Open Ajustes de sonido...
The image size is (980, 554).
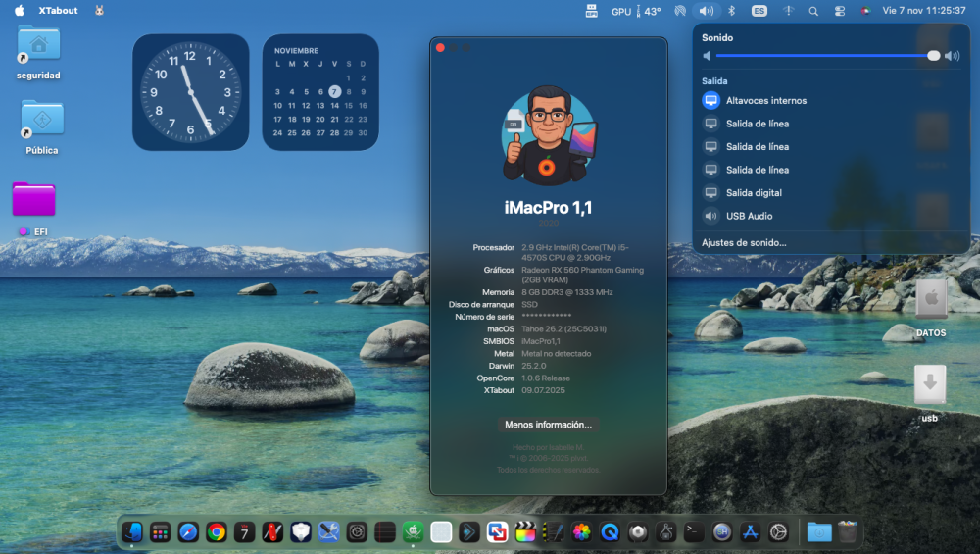[x=744, y=242]
